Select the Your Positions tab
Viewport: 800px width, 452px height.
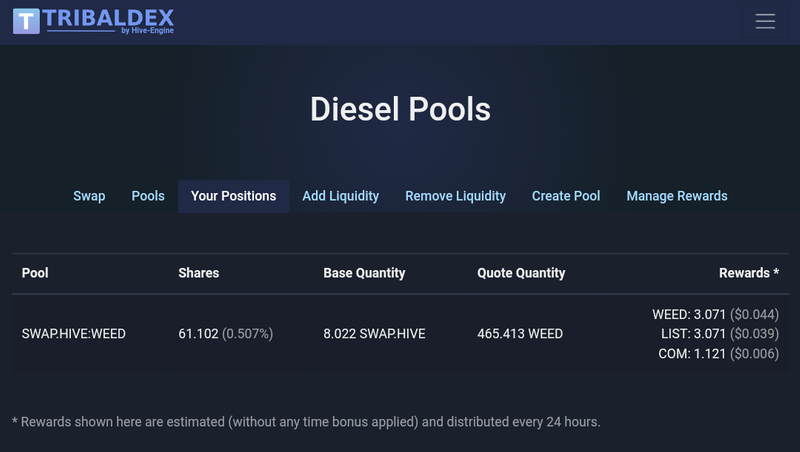234,196
